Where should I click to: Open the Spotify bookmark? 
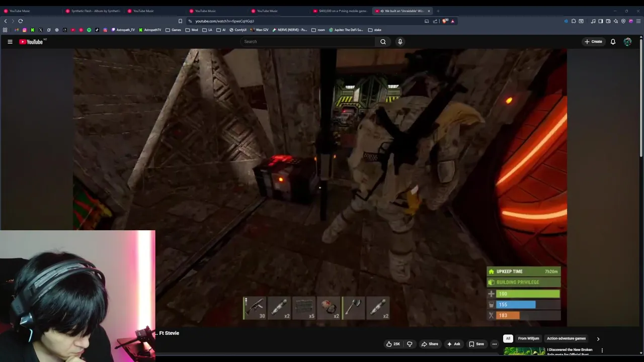click(89, 30)
